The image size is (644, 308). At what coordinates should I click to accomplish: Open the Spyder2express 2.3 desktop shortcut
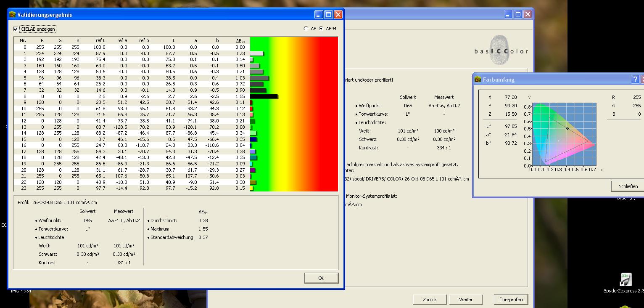pos(626,279)
